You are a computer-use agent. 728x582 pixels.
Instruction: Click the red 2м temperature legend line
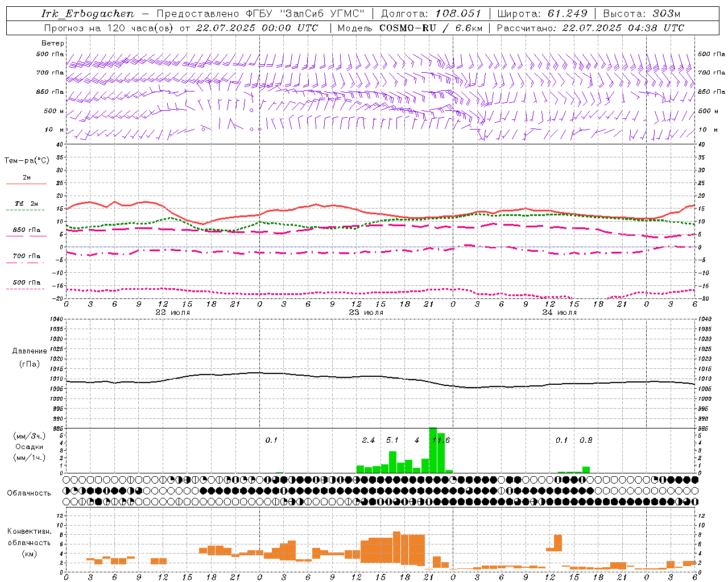coord(26,184)
